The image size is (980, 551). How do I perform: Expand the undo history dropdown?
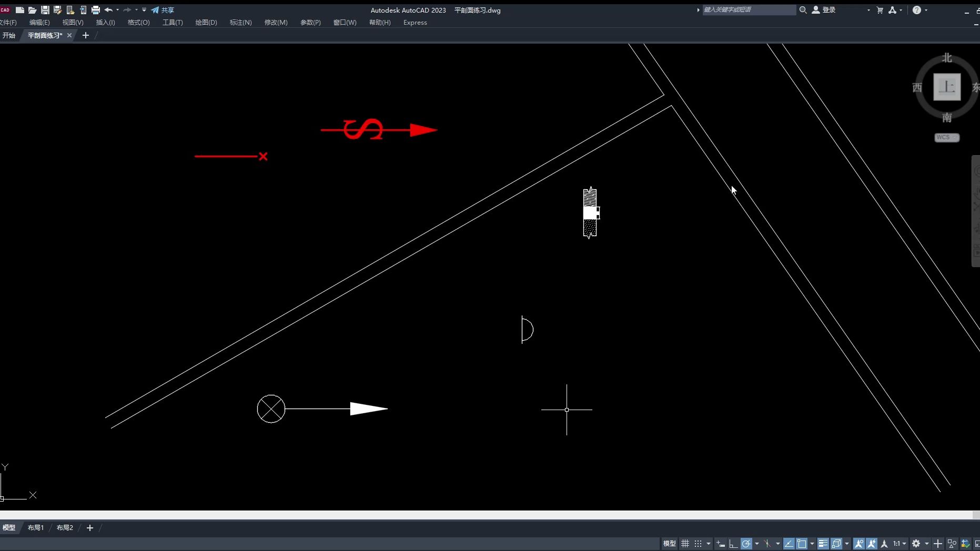[x=117, y=10]
